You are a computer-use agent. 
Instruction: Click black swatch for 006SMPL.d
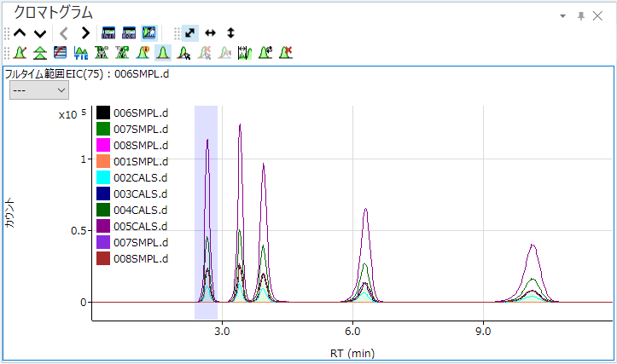103,113
